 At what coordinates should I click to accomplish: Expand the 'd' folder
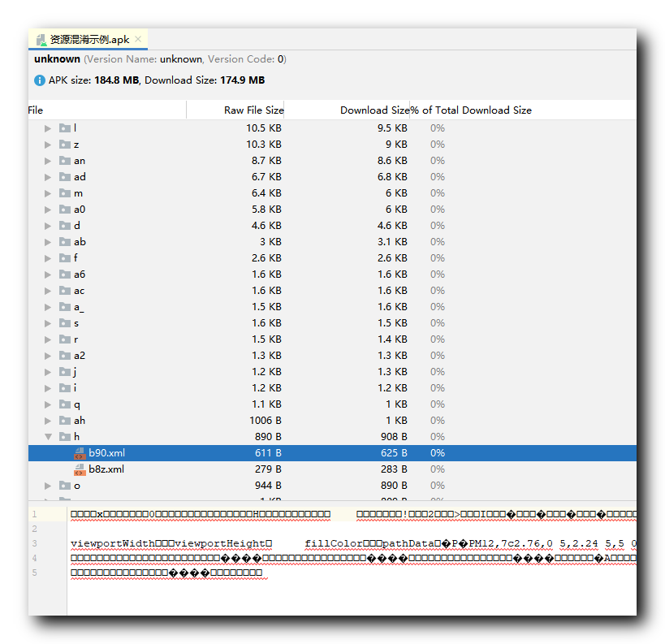[48, 226]
